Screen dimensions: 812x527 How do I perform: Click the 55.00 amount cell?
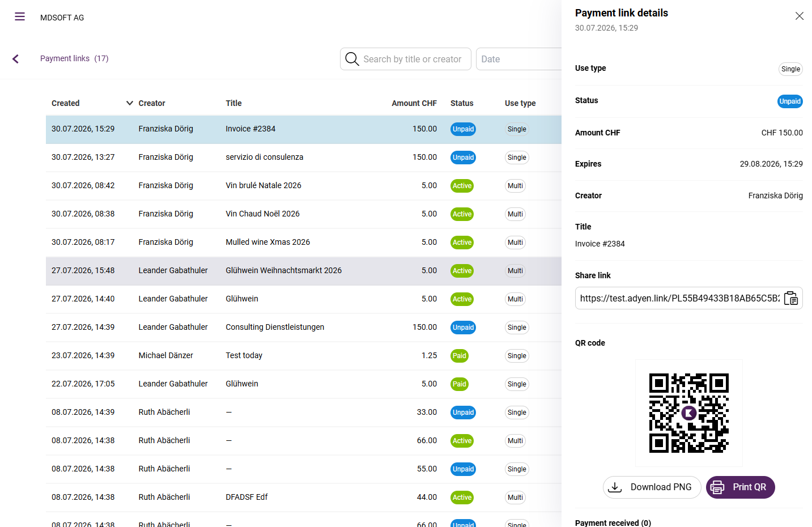(427, 469)
